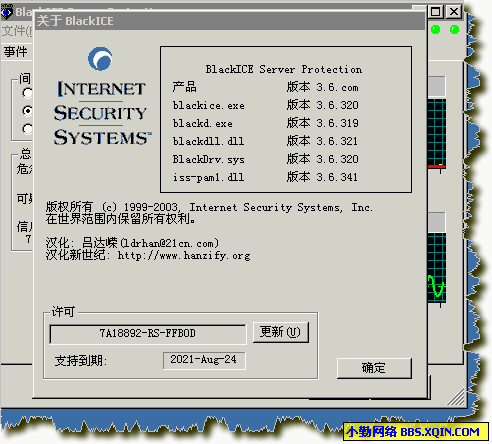The image size is (492, 444).
Task: Click the window resize grip at corner
Action: (455, 397)
